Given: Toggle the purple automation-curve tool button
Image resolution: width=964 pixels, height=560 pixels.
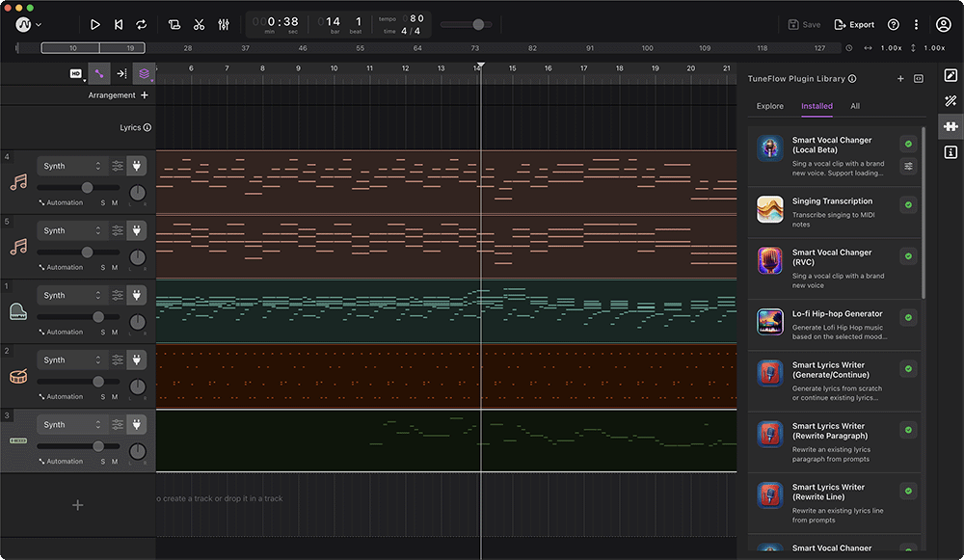Looking at the screenshot, I should [99, 74].
